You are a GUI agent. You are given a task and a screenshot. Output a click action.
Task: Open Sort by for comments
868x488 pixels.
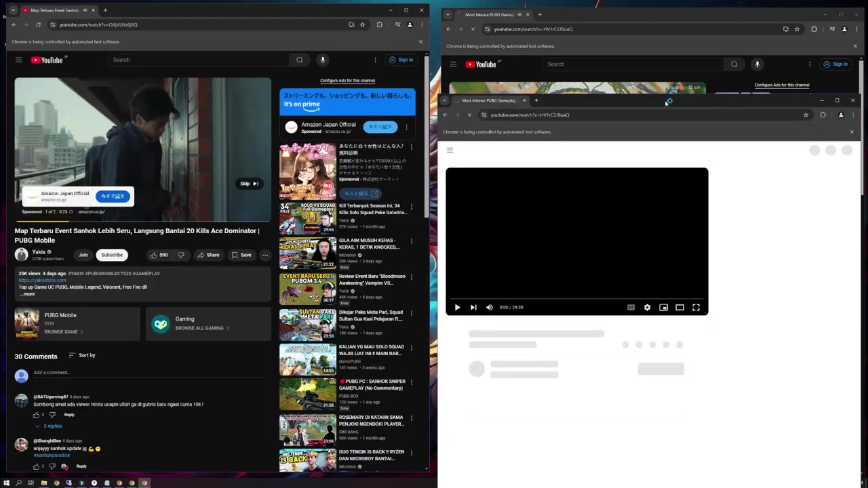pos(82,355)
